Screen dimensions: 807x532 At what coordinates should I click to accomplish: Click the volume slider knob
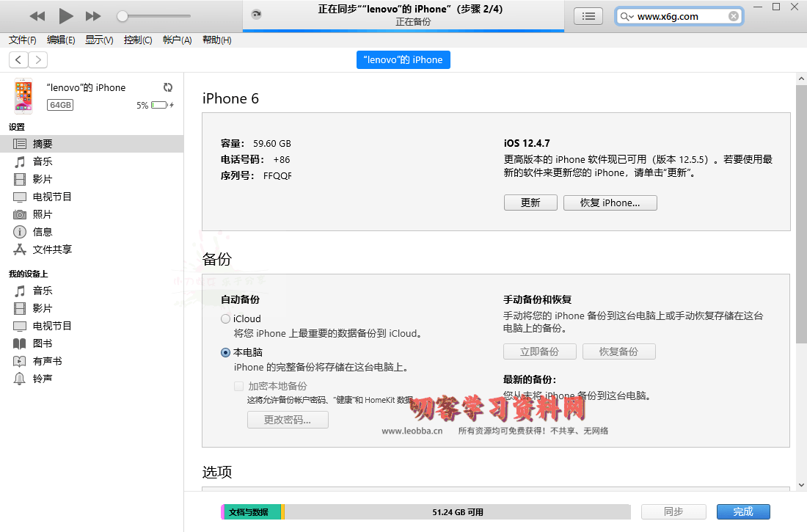click(x=122, y=16)
